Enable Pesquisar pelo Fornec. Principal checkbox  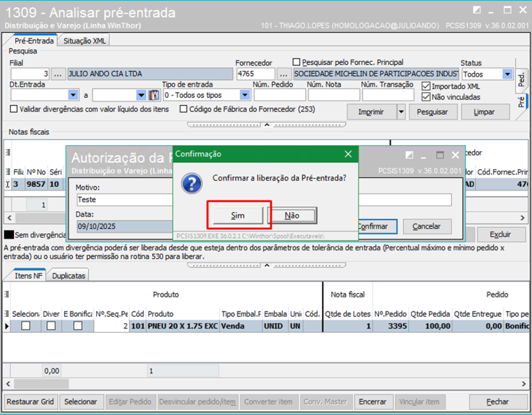[x=297, y=62]
